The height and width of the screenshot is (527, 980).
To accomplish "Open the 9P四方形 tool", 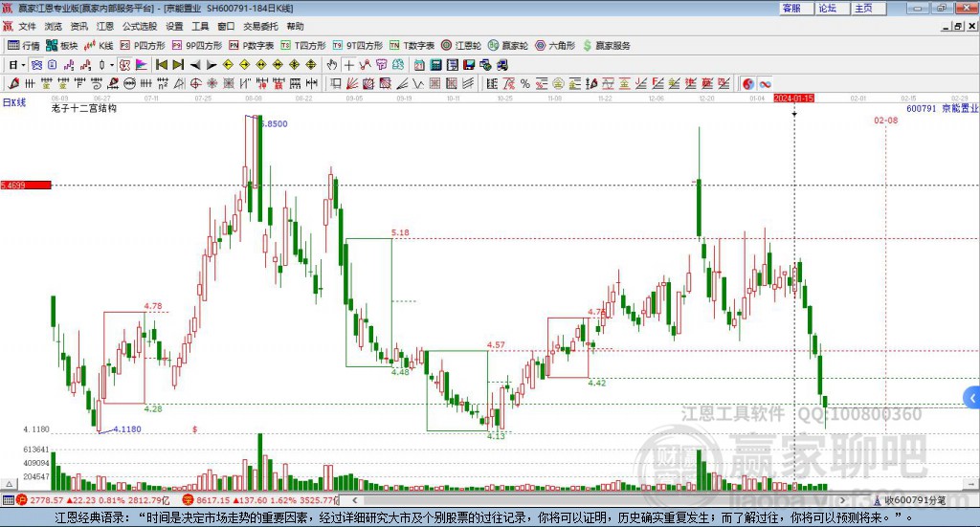I will click(197, 46).
